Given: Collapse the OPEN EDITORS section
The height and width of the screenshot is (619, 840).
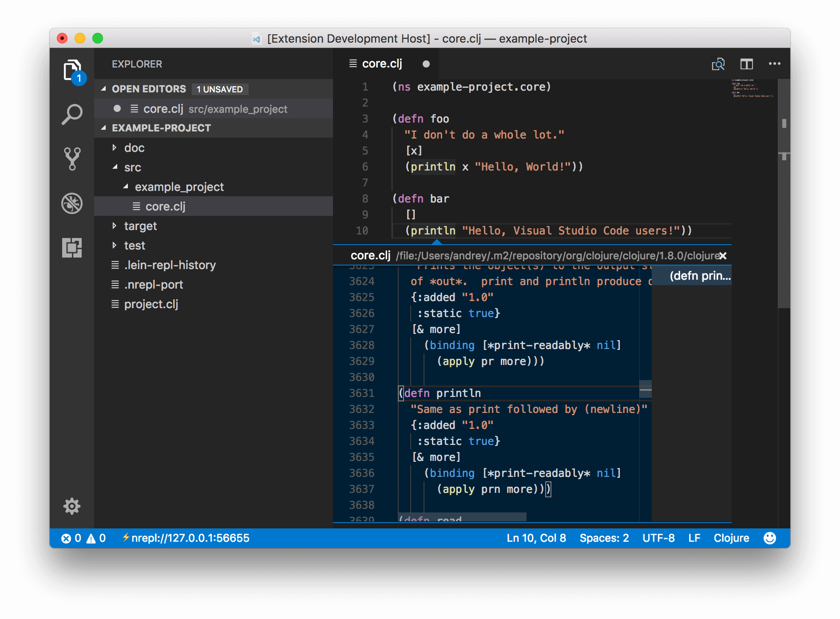Looking at the screenshot, I should pyautogui.click(x=103, y=89).
